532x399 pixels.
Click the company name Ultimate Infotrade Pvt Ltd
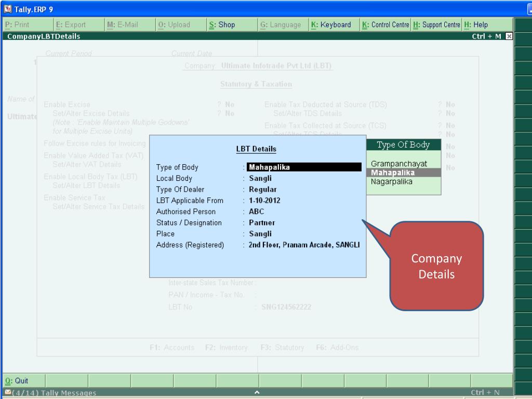tap(276, 66)
